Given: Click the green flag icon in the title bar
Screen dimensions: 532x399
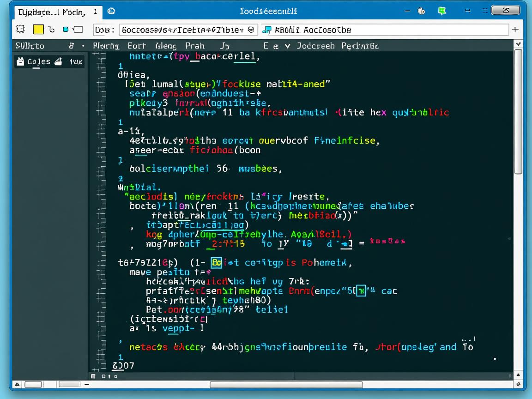Looking at the screenshot, I should coord(442,11).
